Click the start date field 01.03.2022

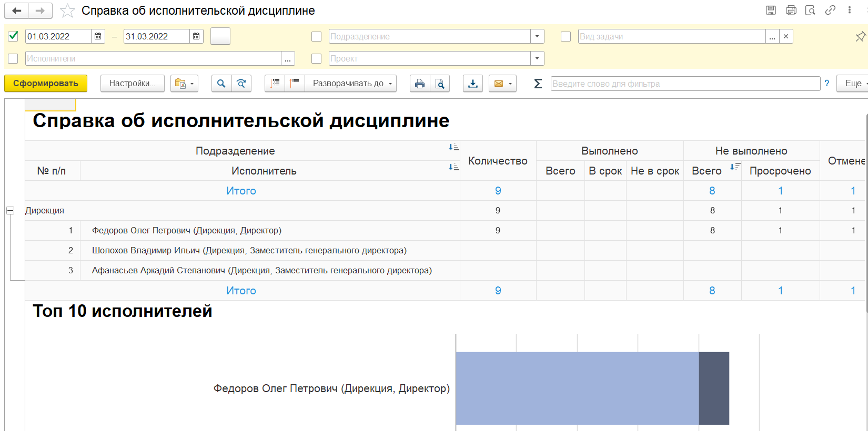tap(58, 36)
